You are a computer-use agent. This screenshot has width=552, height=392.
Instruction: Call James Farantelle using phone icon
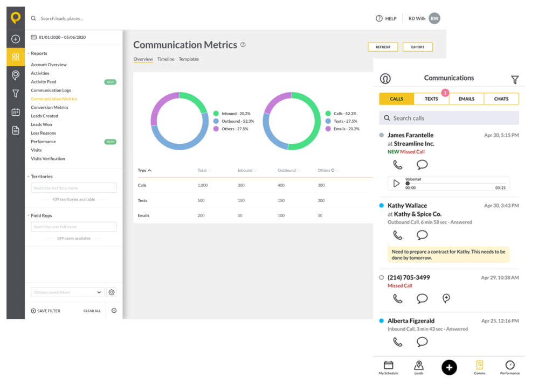point(397,165)
